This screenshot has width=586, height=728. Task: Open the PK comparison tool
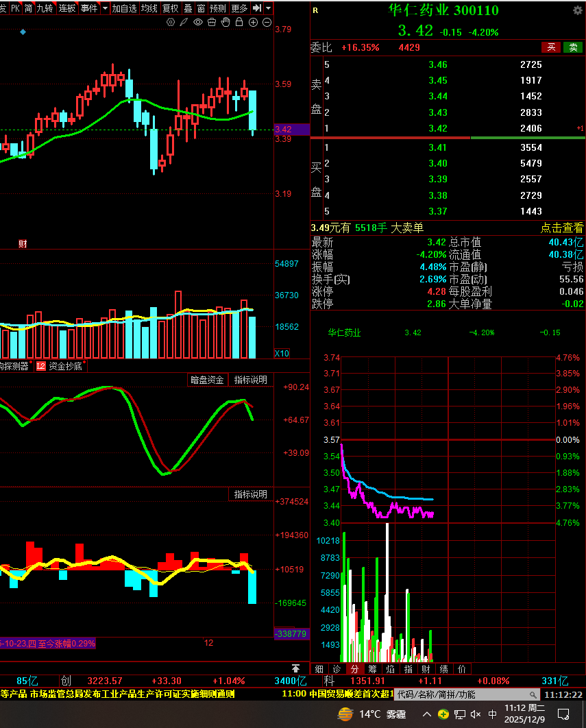pos(15,8)
